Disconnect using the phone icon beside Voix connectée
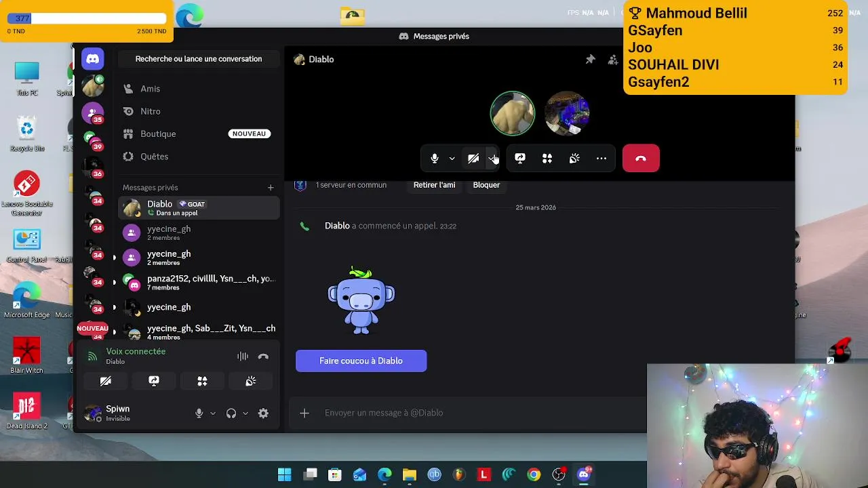 (263, 357)
